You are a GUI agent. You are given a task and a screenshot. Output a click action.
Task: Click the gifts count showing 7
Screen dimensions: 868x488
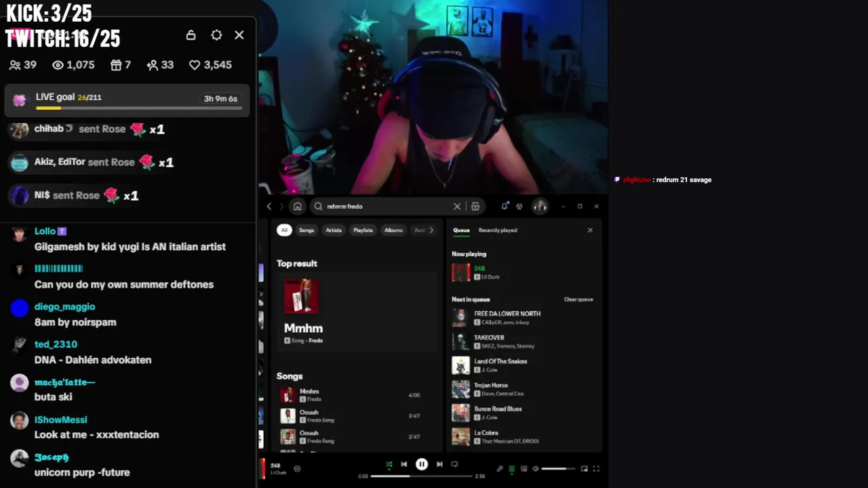121,65
